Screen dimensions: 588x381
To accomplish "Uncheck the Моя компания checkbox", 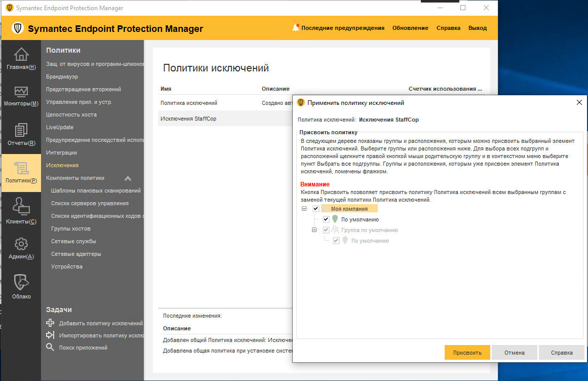I will coord(316,208).
